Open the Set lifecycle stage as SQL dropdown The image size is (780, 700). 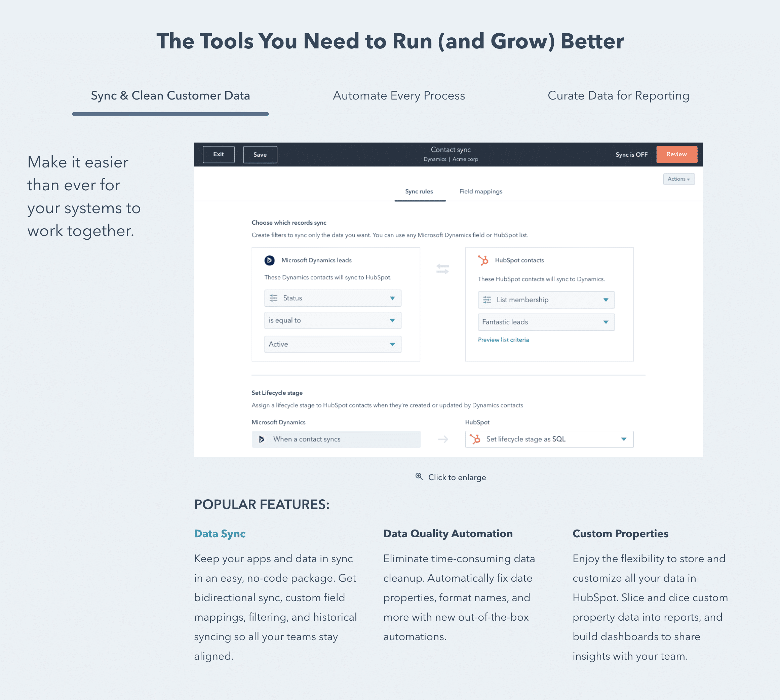(549, 439)
